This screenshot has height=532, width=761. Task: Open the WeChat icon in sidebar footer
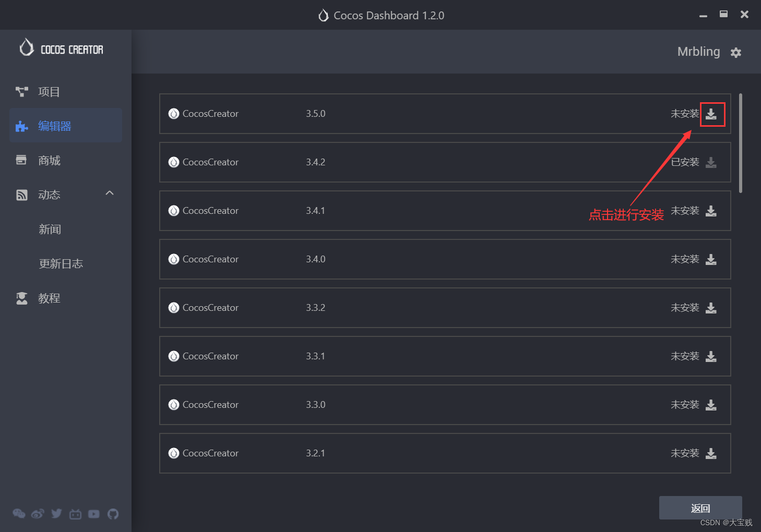(19, 514)
